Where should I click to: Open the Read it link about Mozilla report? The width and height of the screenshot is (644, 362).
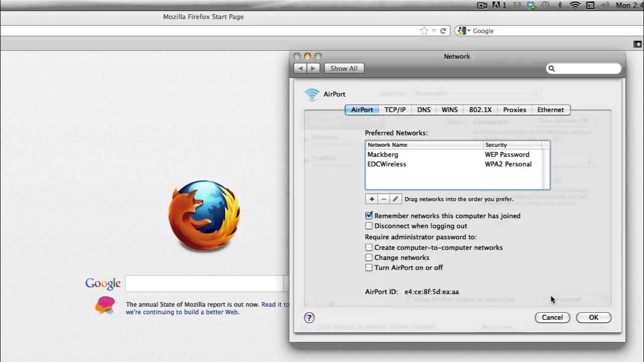pos(275,304)
